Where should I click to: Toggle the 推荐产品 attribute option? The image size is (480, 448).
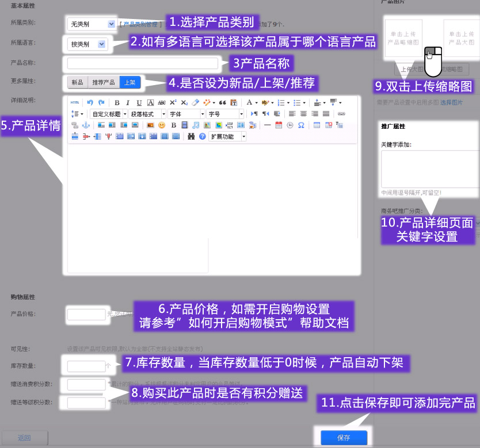coord(104,82)
